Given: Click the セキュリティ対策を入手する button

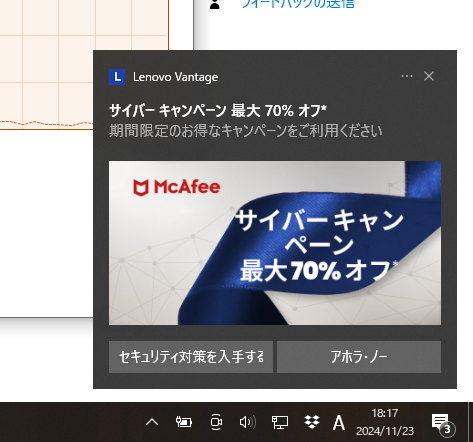Looking at the screenshot, I should click(x=191, y=357).
